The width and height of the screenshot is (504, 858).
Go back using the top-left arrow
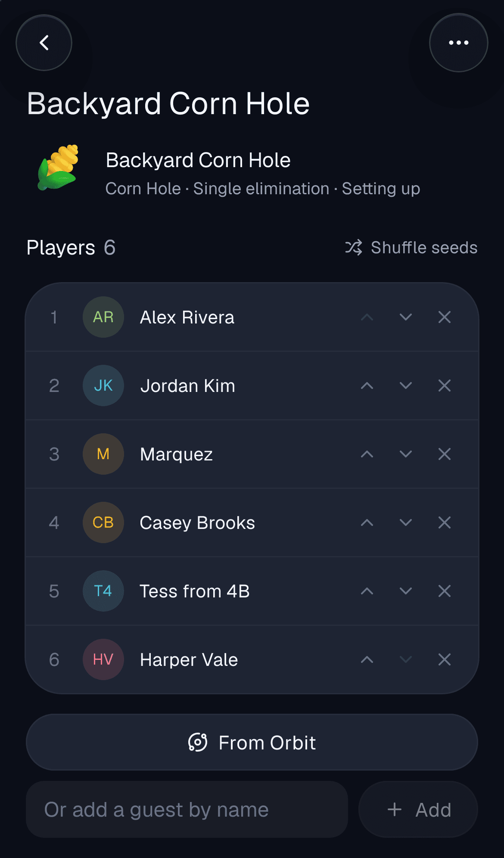coord(44,43)
